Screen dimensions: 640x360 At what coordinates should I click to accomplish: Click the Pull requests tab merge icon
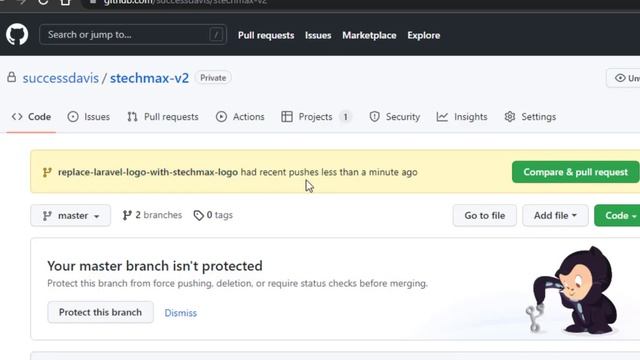pos(132,117)
